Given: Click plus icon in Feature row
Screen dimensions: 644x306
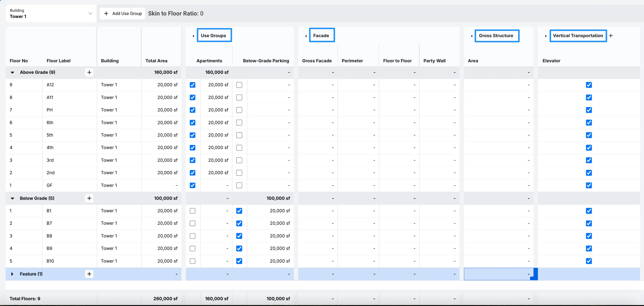Looking at the screenshot, I should (89, 274).
